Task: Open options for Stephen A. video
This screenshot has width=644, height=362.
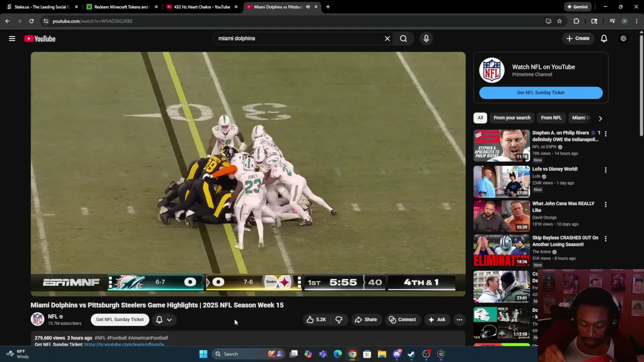Action: coord(606,134)
